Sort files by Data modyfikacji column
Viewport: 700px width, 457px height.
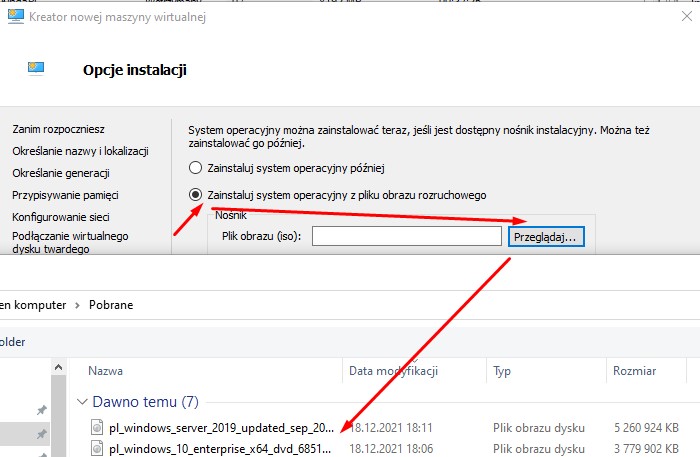[x=393, y=371]
